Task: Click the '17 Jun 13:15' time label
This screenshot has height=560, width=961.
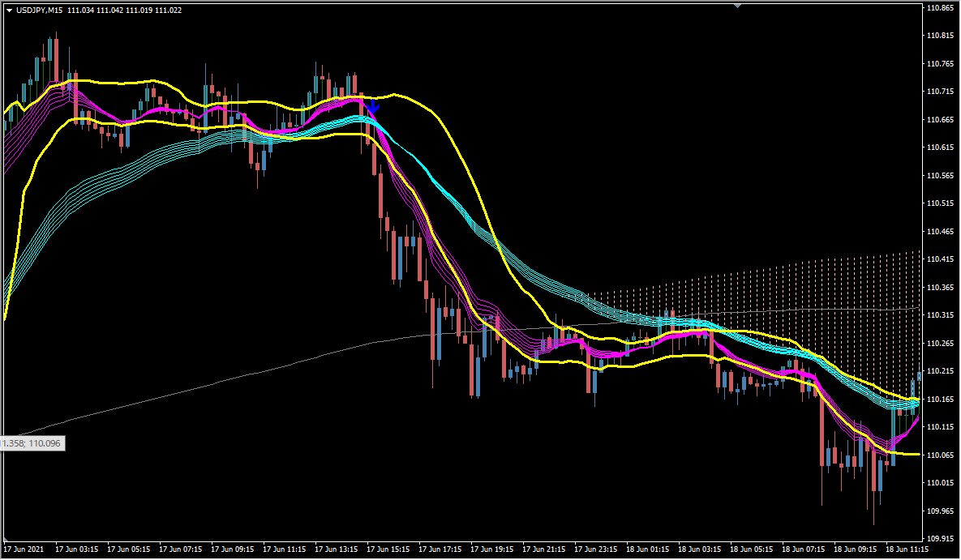Action: [x=337, y=549]
